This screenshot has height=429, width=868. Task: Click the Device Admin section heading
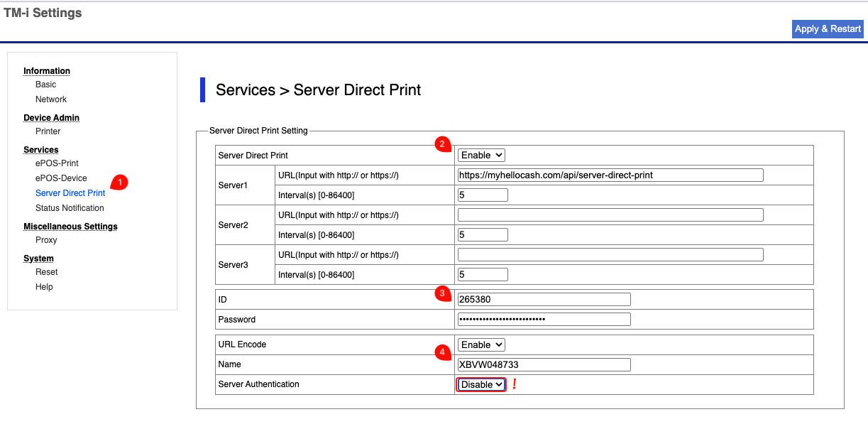pos(51,118)
